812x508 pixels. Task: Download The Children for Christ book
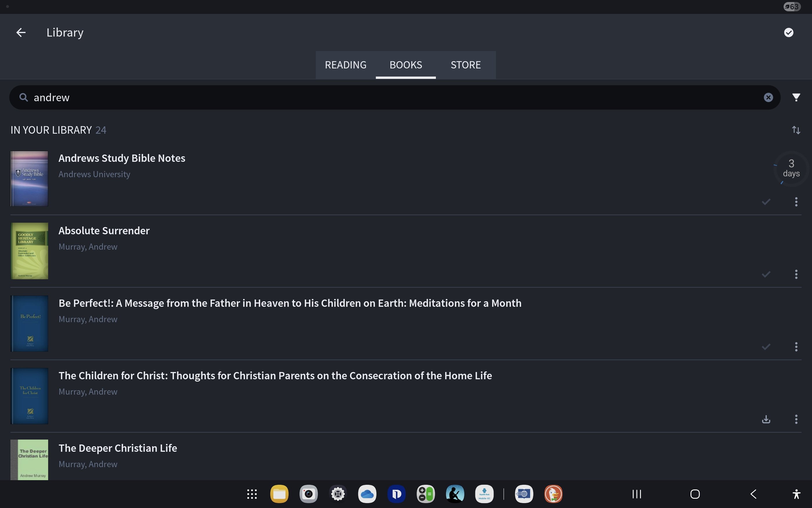(x=766, y=419)
